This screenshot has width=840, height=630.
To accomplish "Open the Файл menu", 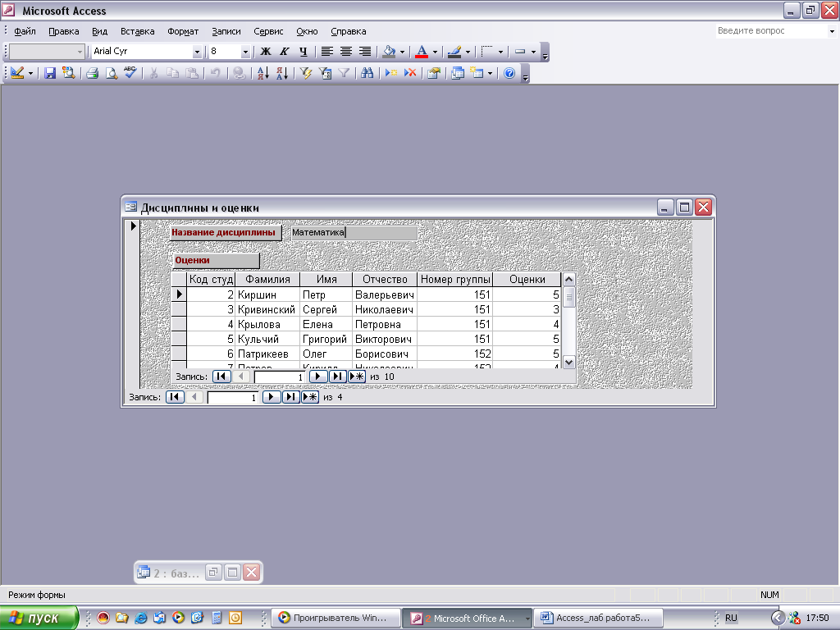I will [x=25, y=31].
